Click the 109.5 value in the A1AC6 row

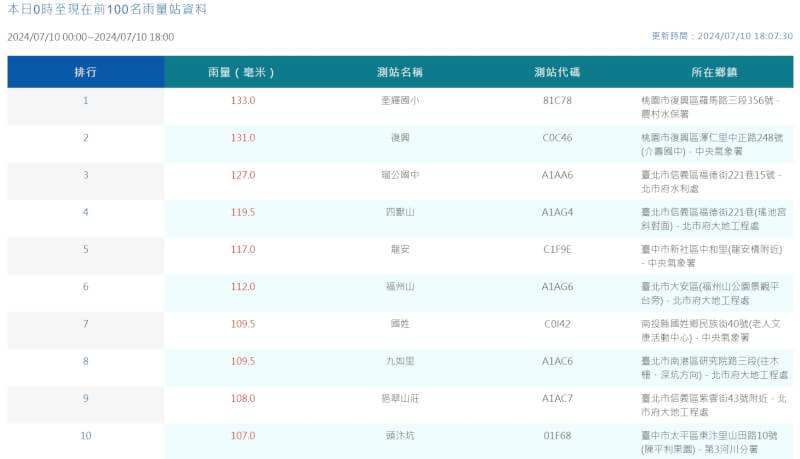(x=243, y=361)
